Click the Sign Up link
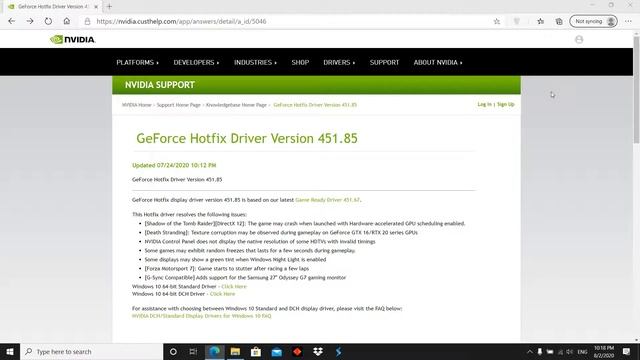Image resolution: width=640 pixels, height=360 pixels. [505, 104]
